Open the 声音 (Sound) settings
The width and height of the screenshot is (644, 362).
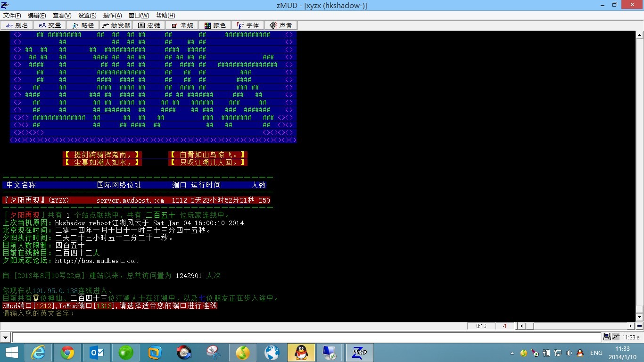[281, 25]
